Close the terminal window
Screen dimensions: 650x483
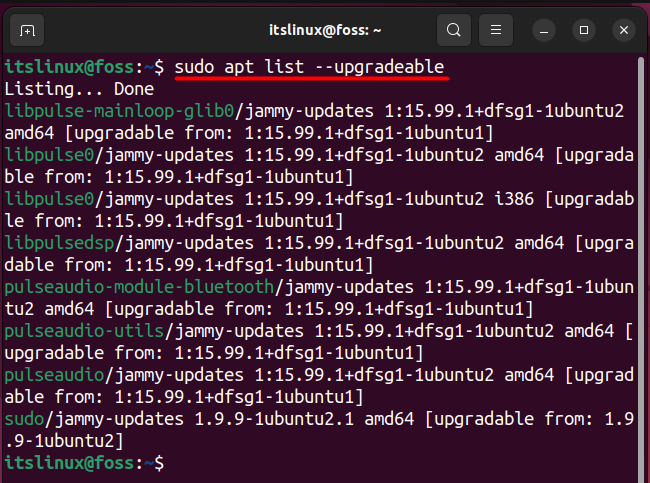[x=623, y=30]
